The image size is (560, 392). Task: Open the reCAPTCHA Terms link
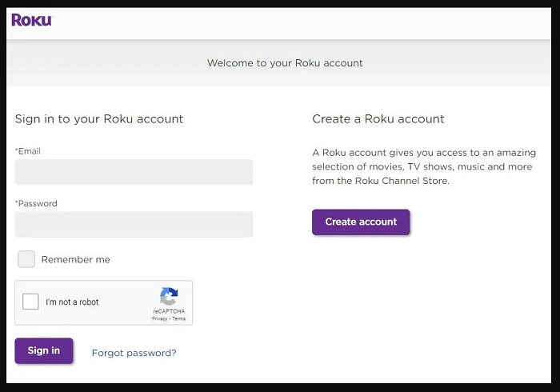point(178,318)
